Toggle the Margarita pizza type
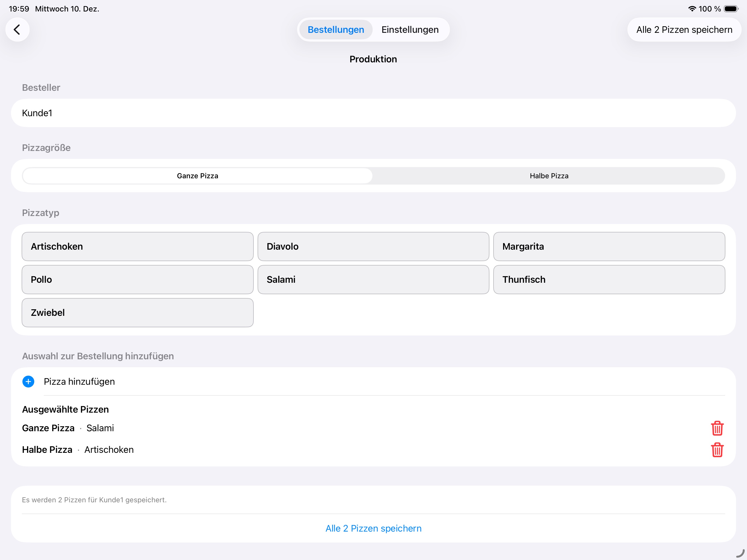The width and height of the screenshot is (747, 560). tap(609, 247)
